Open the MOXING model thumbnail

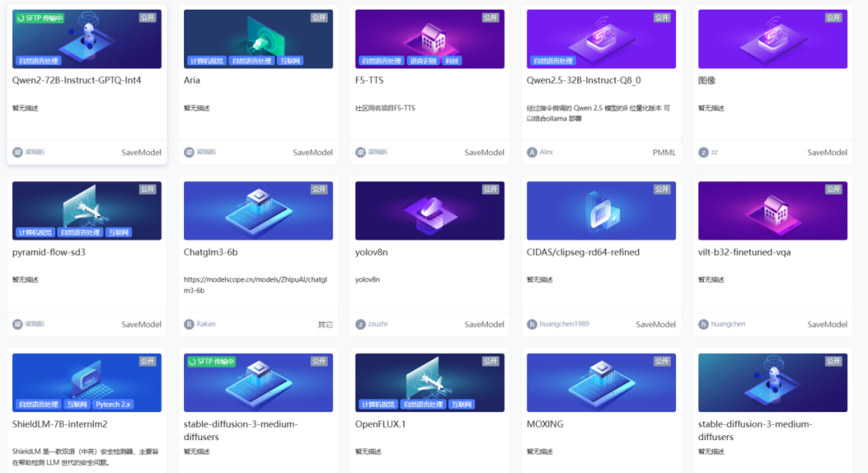[601, 383]
